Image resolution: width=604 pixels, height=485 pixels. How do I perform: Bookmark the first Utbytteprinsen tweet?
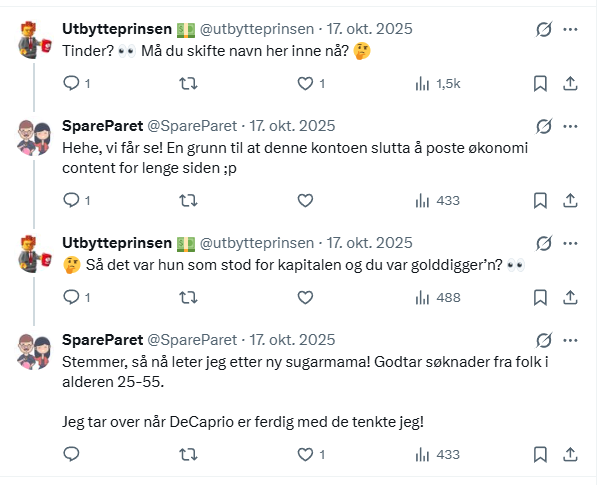click(x=540, y=84)
